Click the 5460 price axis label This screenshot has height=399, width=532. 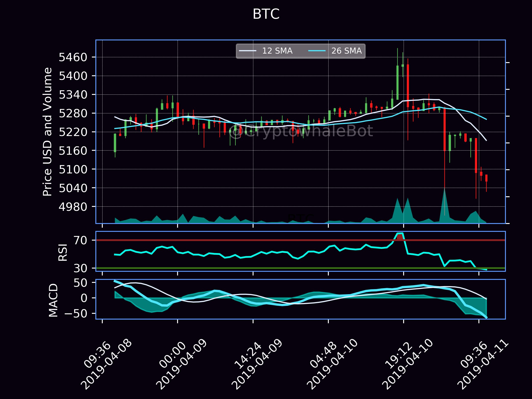[x=73, y=57]
